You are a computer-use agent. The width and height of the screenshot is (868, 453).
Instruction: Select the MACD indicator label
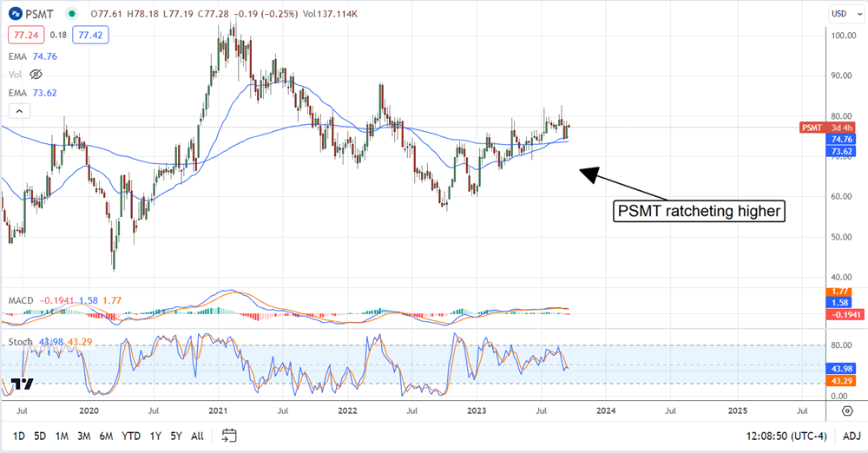pos(21,301)
